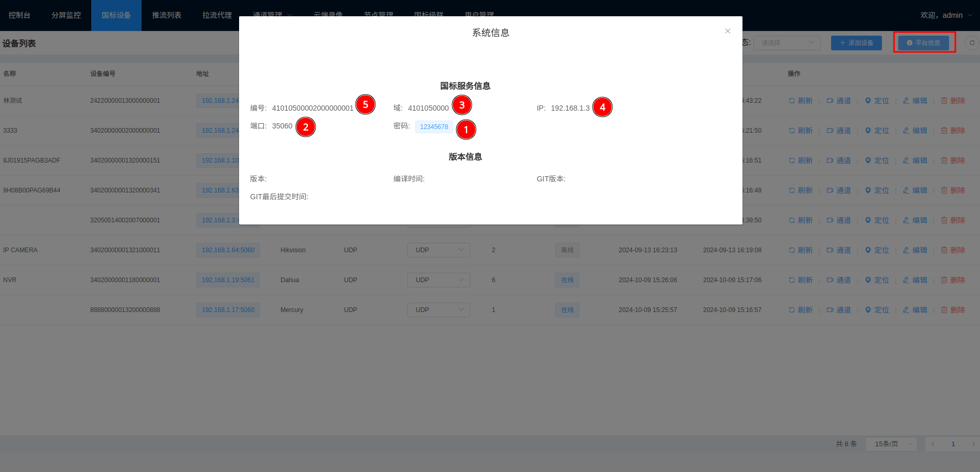
Task: Open the 推流列表 tab
Action: pyautogui.click(x=167, y=15)
